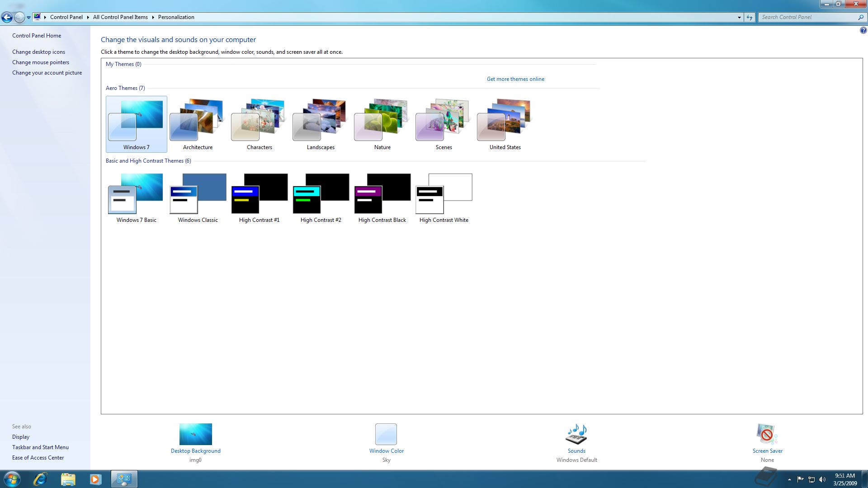Click the Desktop Background link text
Image resolution: width=868 pixels, height=488 pixels.
(x=195, y=451)
